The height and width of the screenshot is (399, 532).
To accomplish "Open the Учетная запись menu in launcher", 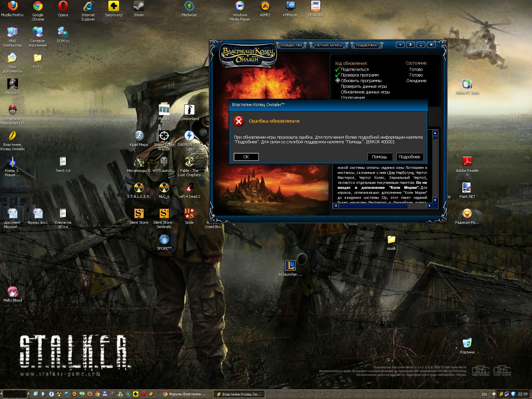I will [x=328, y=45].
